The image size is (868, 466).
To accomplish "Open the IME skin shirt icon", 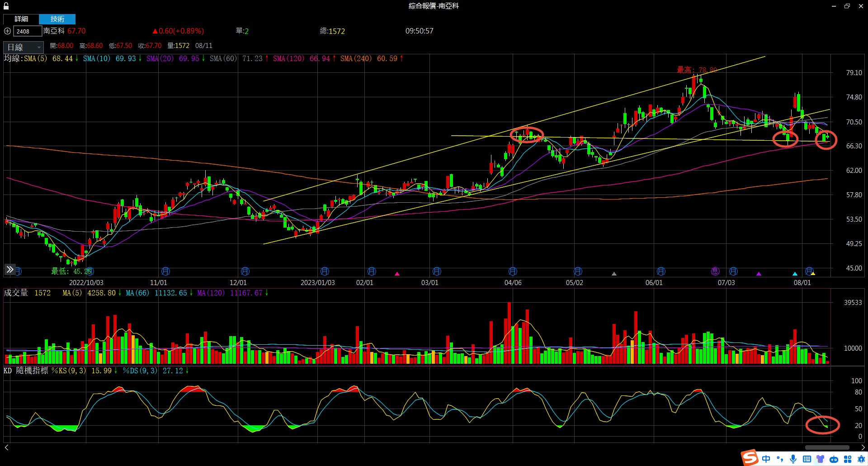I will pyautogui.click(x=820, y=459).
